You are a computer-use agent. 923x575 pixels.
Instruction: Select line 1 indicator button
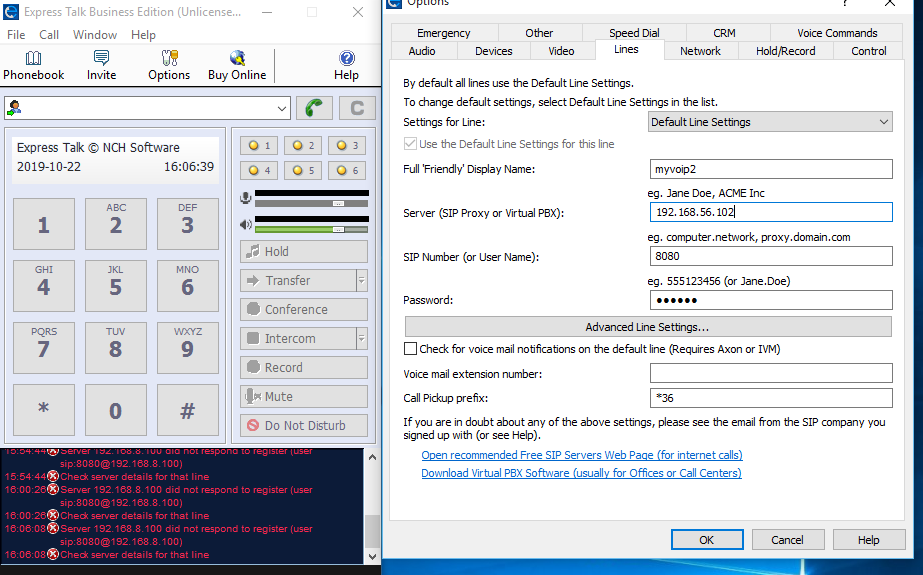click(x=260, y=145)
